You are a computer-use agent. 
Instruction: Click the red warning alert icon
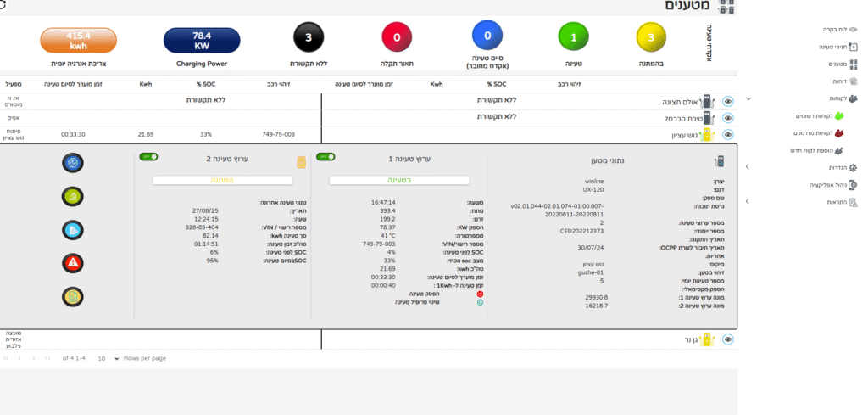click(x=74, y=263)
